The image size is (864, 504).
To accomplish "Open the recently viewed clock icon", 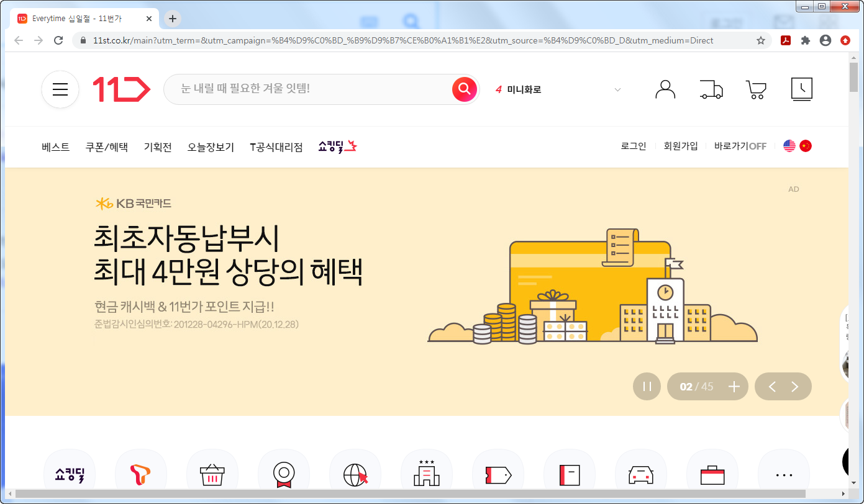I will click(x=802, y=89).
